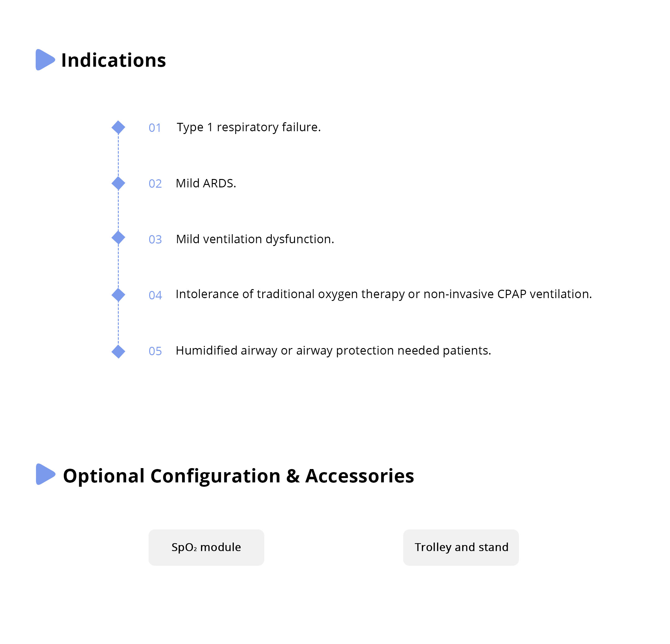
Task: Click the blue number 02 label
Action: 155,184
